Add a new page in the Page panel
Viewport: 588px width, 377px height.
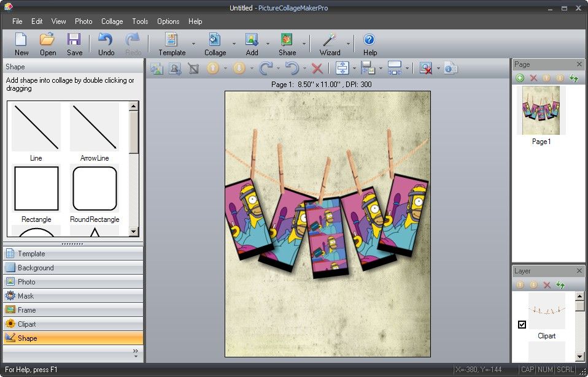click(x=520, y=78)
